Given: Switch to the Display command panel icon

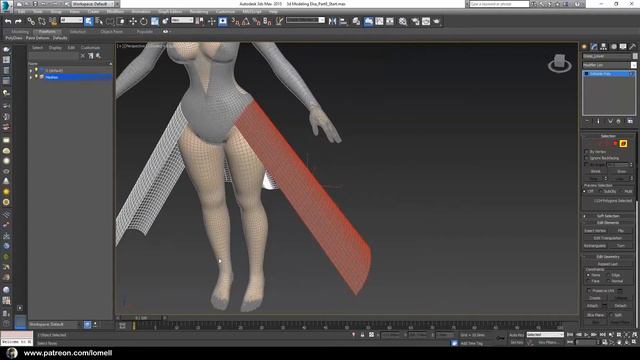Looking at the screenshot, I should pos(623,47).
